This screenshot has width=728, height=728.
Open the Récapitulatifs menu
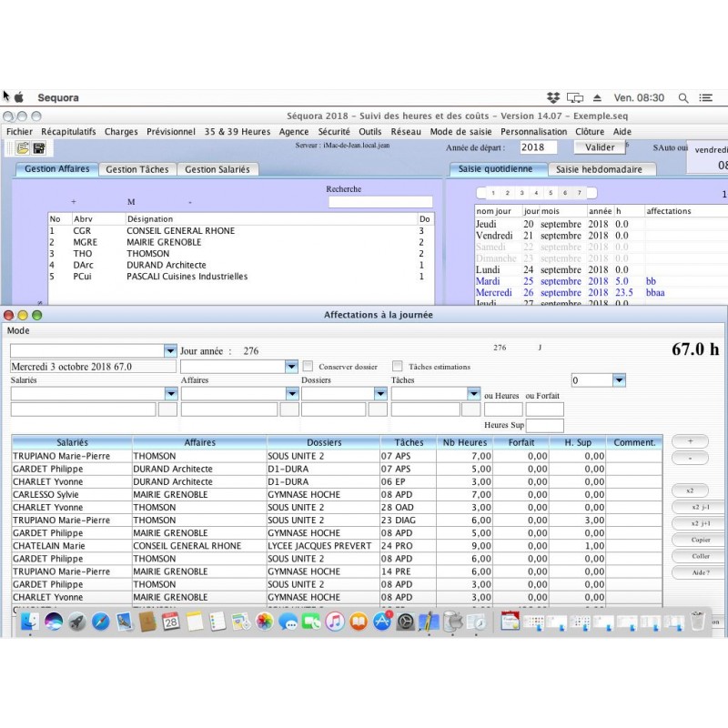coord(69,132)
